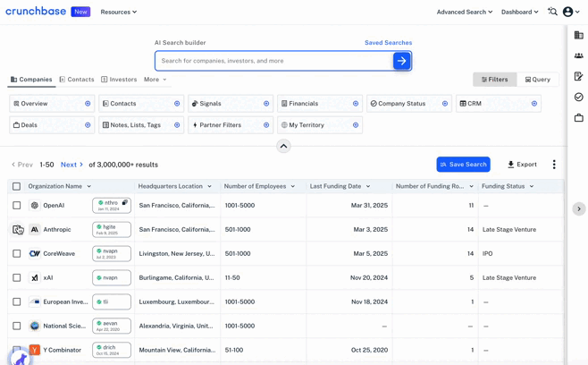Select all rows with header checkbox
The image size is (588, 365).
tap(16, 186)
